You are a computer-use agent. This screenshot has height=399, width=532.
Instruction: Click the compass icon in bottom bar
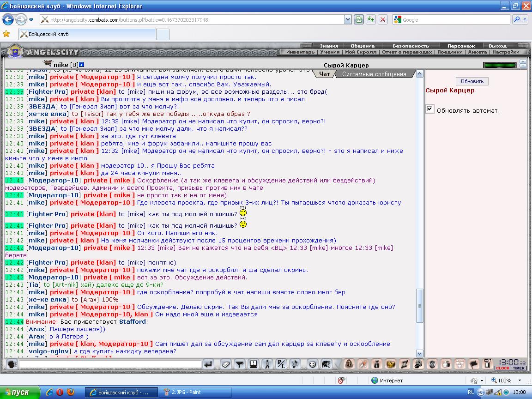click(x=363, y=364)
